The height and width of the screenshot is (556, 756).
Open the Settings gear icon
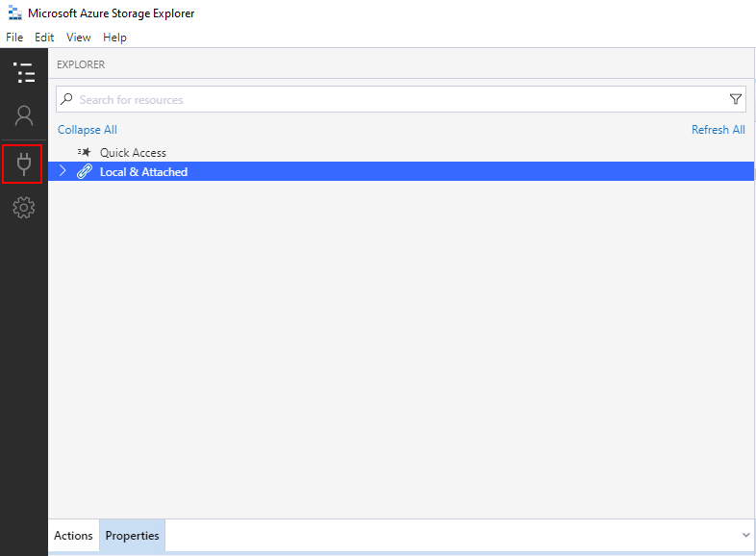click(x=24, y=208)
